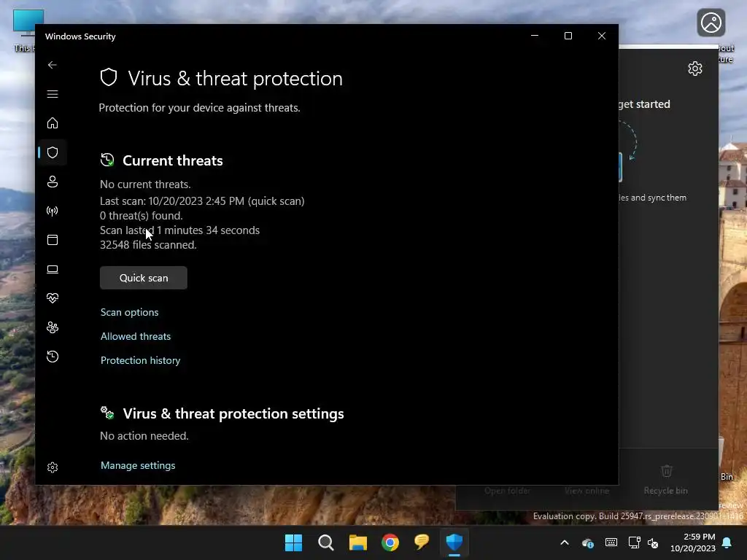Click Recycle bin in OneDrive panel

coord(666,480)
